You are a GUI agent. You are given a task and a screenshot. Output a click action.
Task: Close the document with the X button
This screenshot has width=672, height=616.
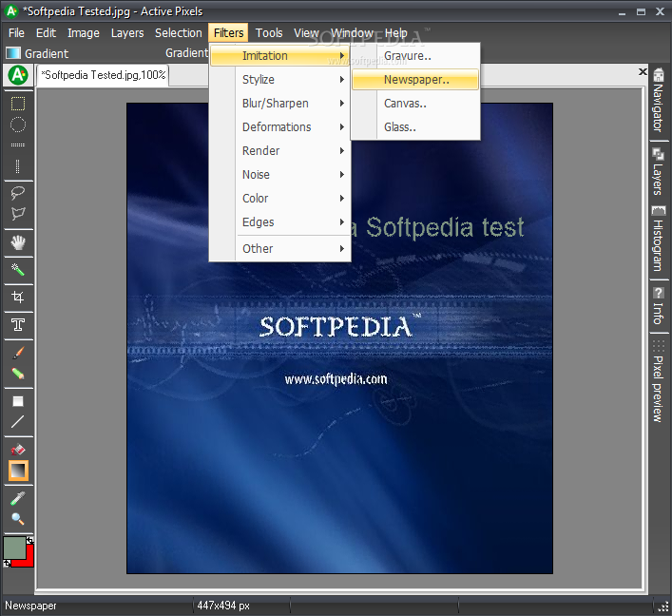[x=643, y=71]
